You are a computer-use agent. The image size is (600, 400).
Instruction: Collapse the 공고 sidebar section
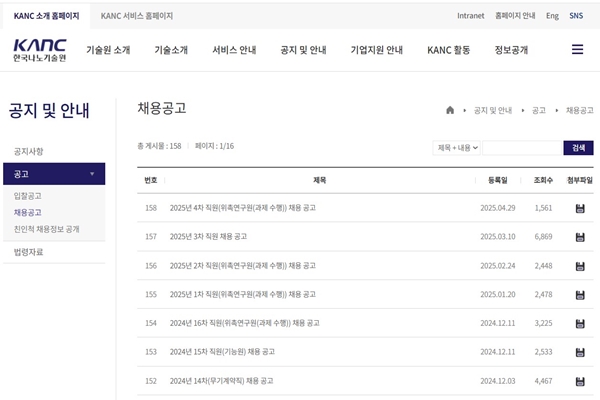pos(54,174)
